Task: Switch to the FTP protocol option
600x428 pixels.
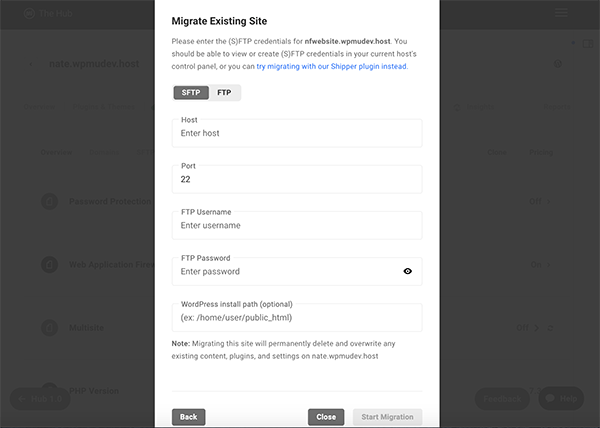Action: click(x=224, y=93)
